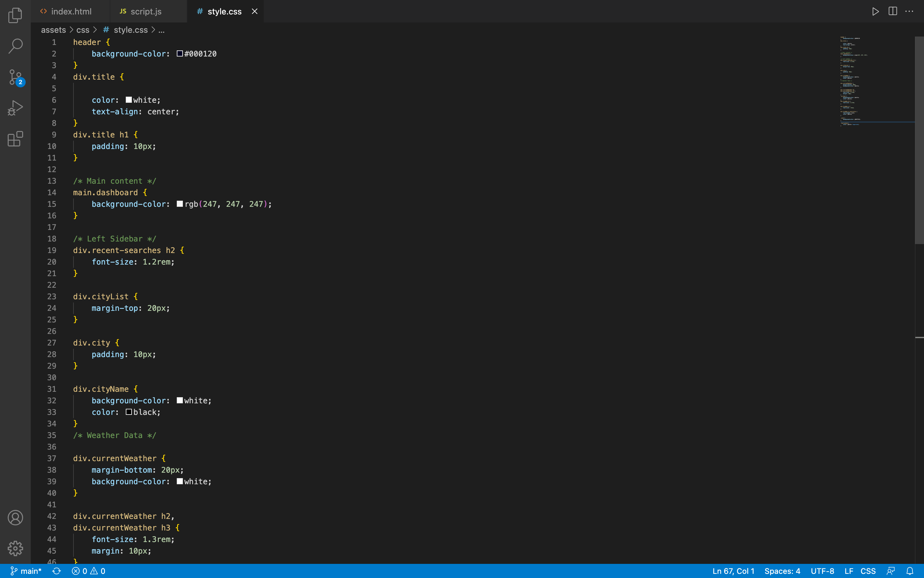Open the feedback icon in the status bar

click(891, 571)
